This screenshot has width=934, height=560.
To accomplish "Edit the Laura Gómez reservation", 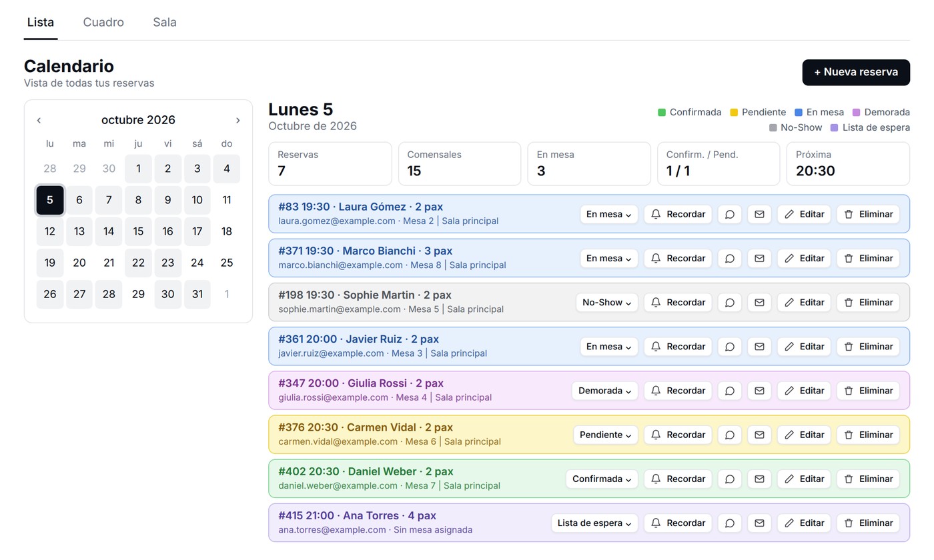I will tap(804, 214).
